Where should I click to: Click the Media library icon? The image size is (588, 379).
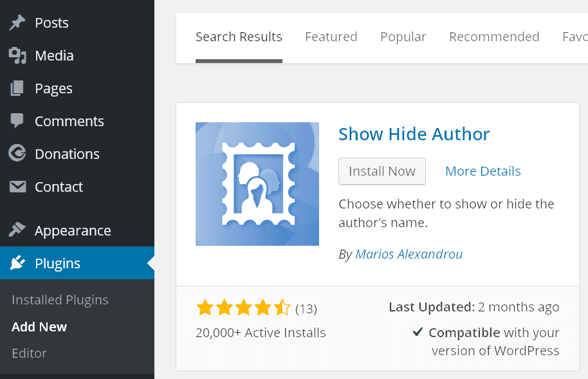click(x=17, y=56)
